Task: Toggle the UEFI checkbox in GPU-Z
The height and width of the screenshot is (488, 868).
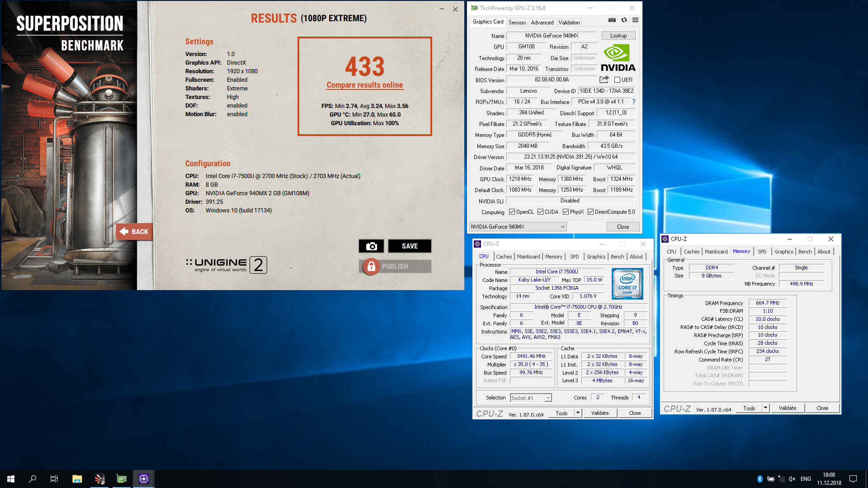Action: click(617, 80)
